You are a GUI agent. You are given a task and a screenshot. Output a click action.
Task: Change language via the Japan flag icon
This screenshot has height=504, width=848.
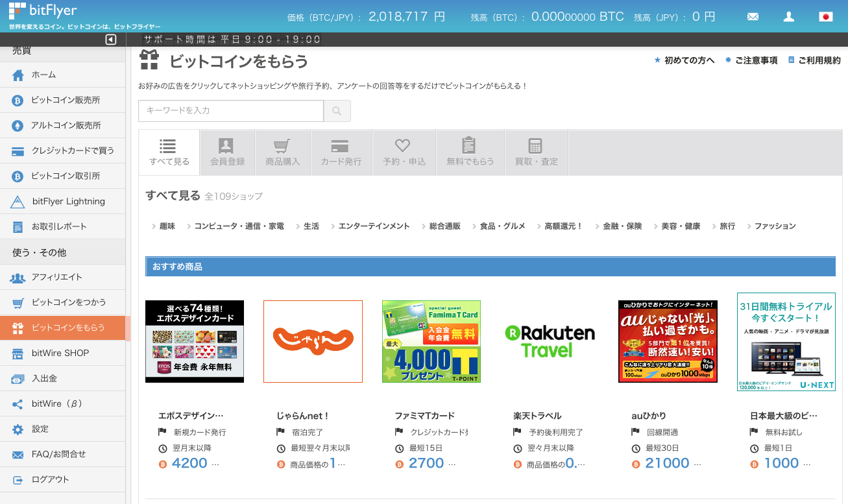[x=826, y=17]
